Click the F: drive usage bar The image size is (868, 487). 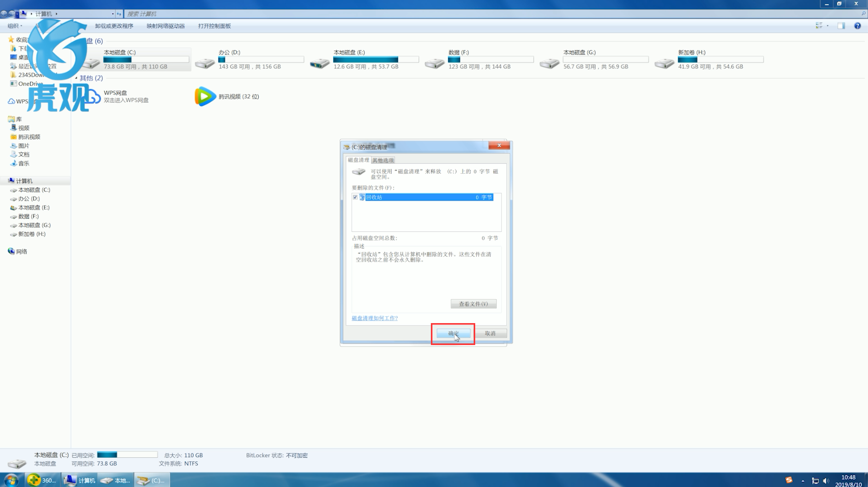491,60
